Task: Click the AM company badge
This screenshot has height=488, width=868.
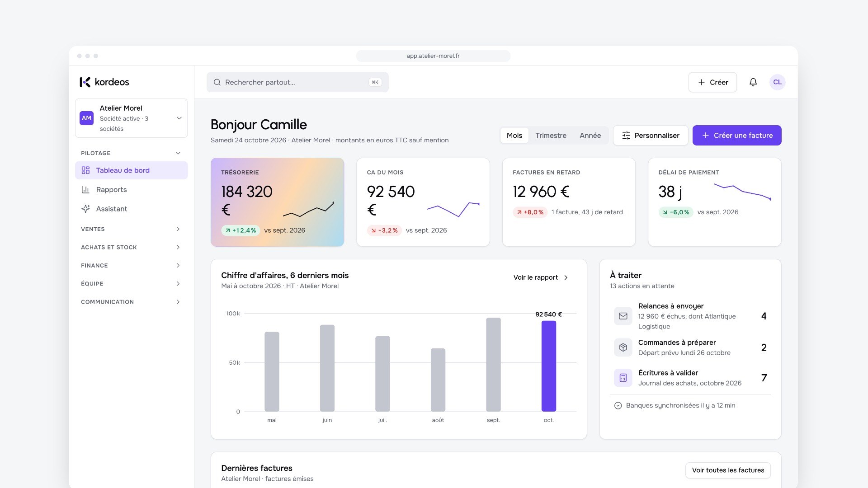Action: [86, 118]
